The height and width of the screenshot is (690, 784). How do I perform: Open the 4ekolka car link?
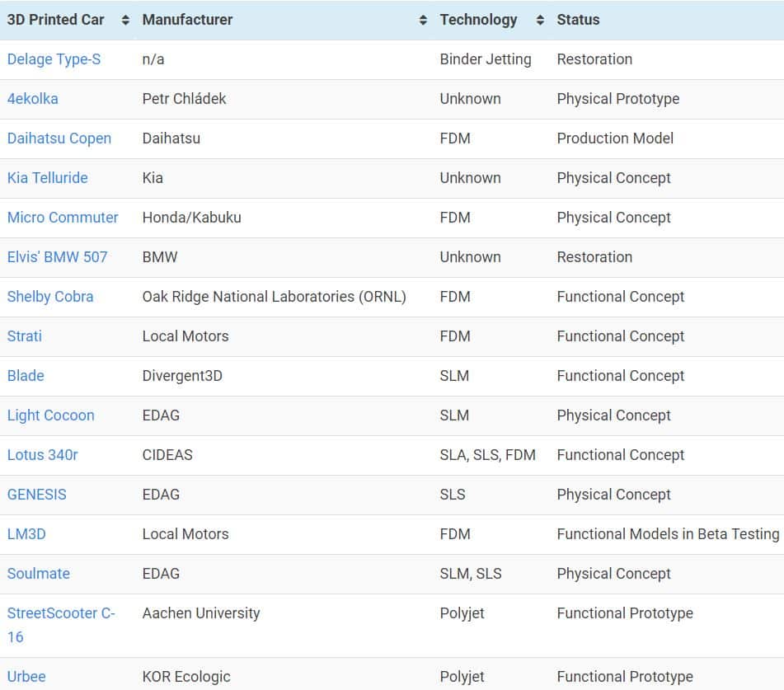click(32, 99)
